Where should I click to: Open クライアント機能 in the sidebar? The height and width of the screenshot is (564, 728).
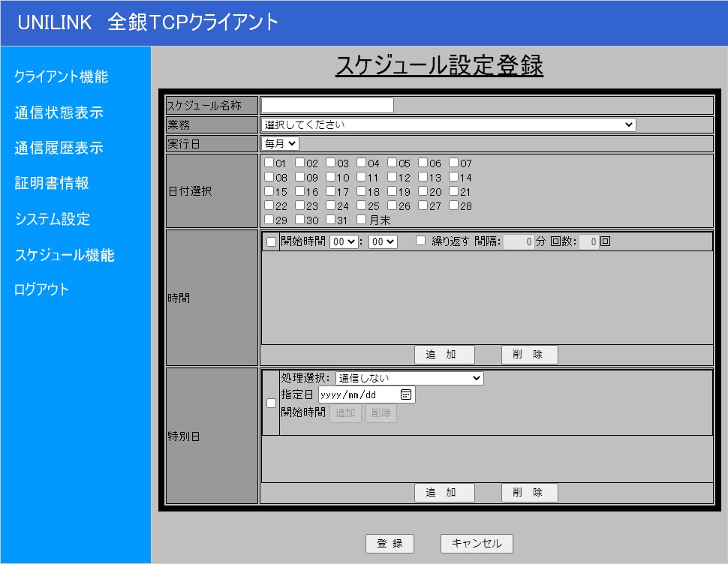62,76
